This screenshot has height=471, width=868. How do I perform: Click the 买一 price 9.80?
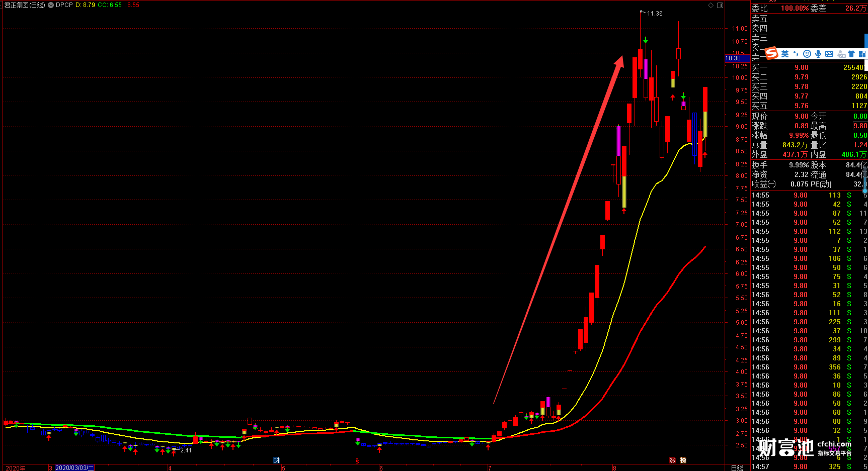click(x=802, y=68)
